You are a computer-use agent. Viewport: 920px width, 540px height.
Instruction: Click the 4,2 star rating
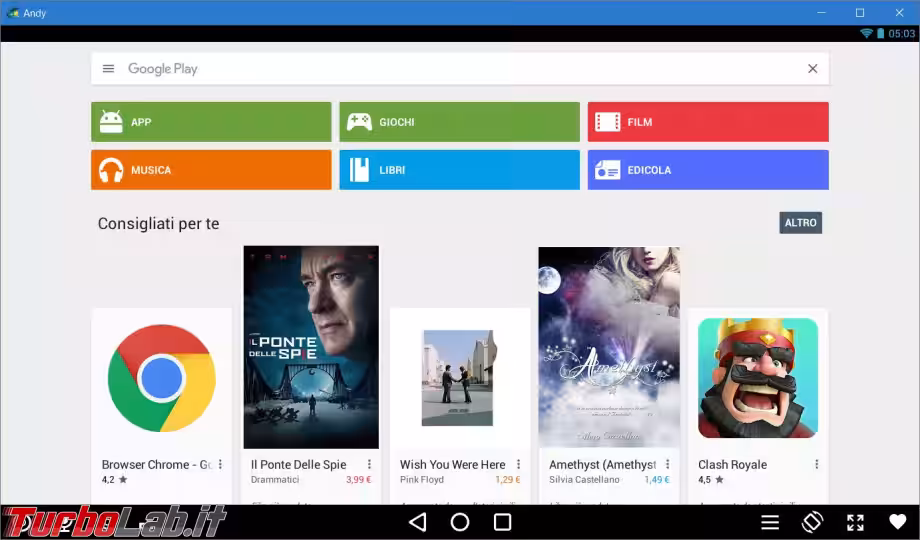pyautogui.click(x=114, y=480)
